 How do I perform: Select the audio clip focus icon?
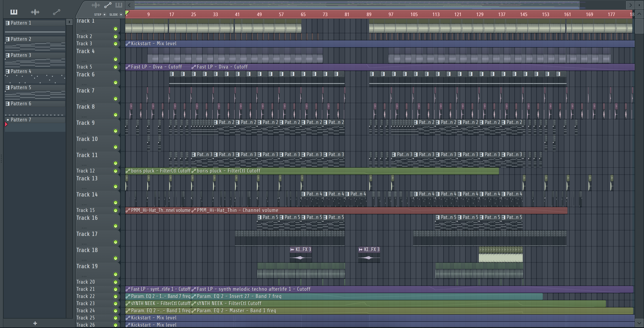pyautogui.click(x=96, y=5)
